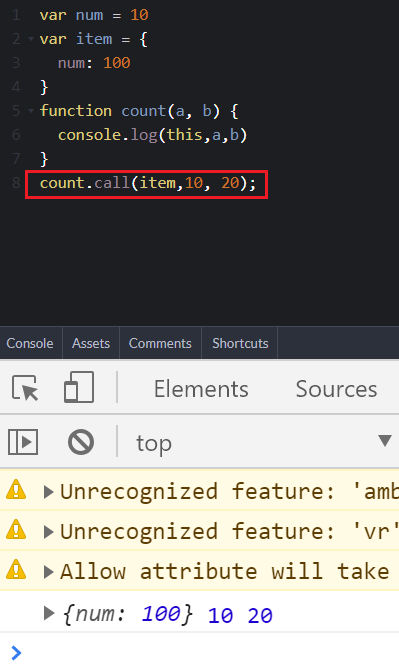
Task: Expand the Allow attribute warning message
Action: (49, 572)
